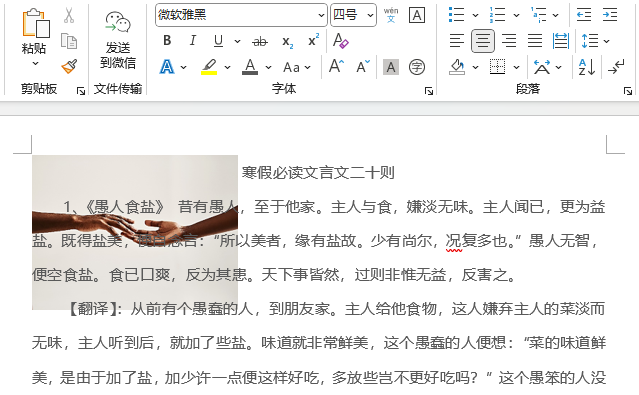Apply numbered list icon
Image resolution: width=639 pixels, height=395 pixels.
pos(497,15)
